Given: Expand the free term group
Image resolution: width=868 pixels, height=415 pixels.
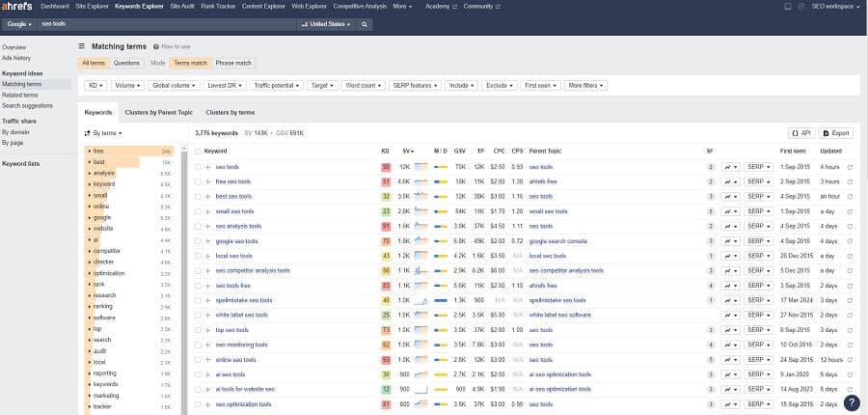Looking at the screenshot, I should coord(89,152).
